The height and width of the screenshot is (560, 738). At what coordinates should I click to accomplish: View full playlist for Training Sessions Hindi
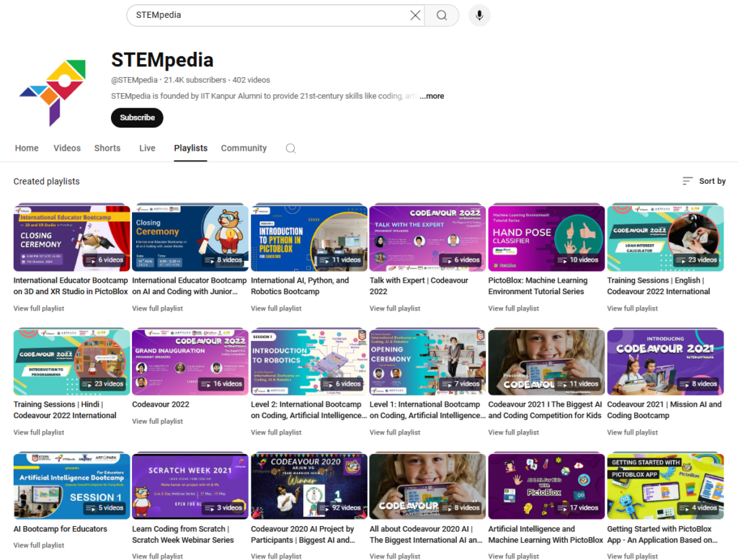[39, 432]
